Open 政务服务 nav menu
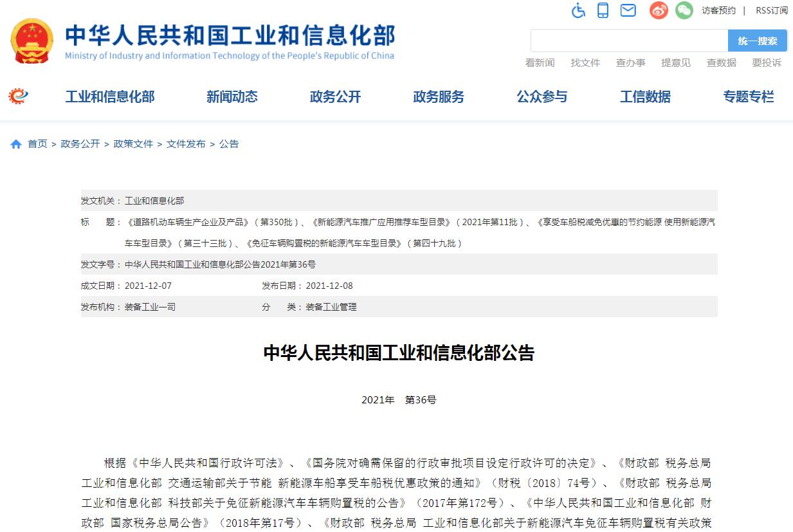Image resolution: width=793 pixels, height=532 pixels. pyautogui.click(x=439, y=96)
